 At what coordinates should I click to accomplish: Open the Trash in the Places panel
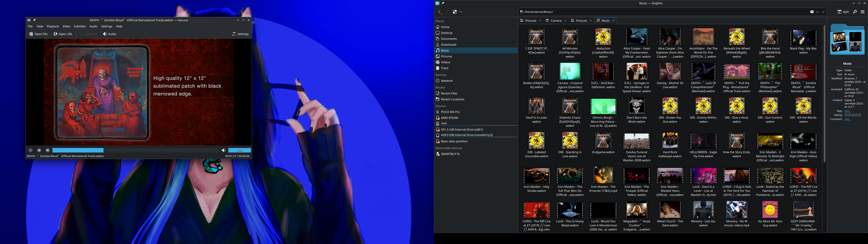(x=444, y=68)
